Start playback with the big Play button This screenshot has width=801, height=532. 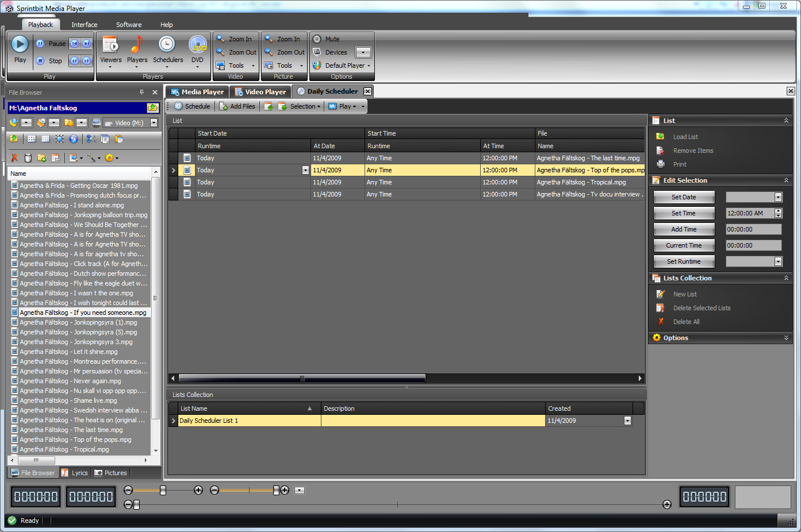click(x=20, y=44)
